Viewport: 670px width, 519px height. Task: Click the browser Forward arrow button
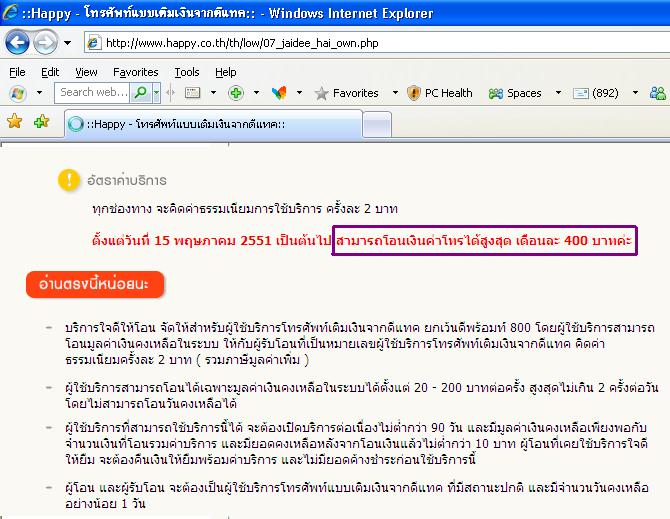coord(45,42)
